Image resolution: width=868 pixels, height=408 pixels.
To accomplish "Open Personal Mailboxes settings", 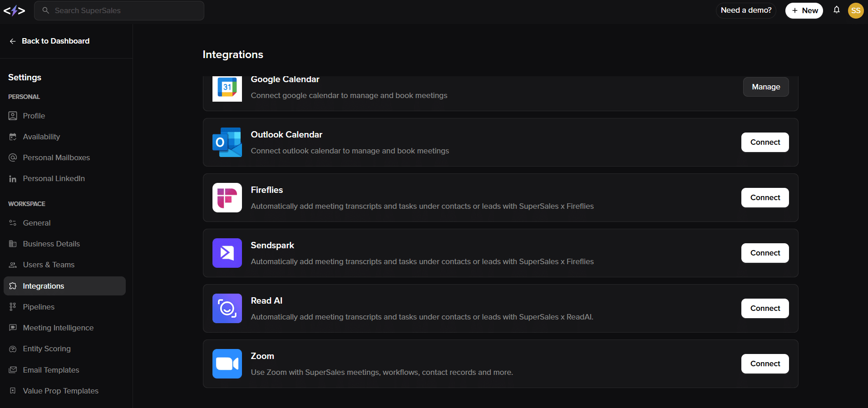I will point(56,158).
